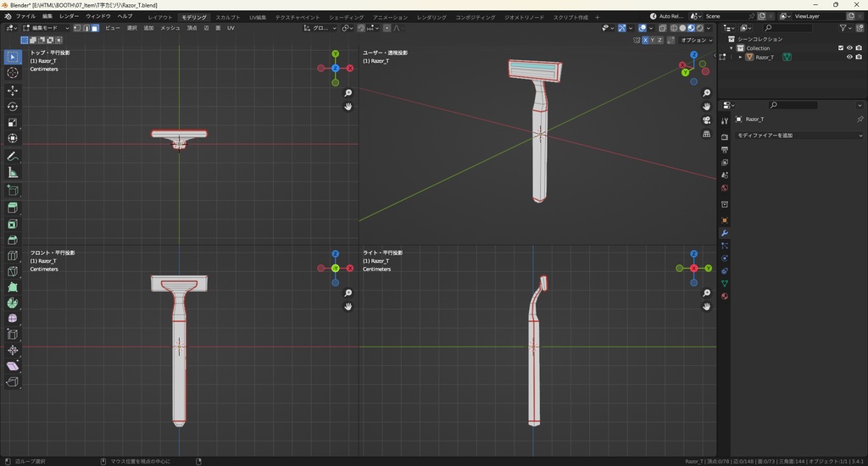Screen dimensions: 868x466
Task: Select the Move tool in the toolbar
Action: click(13, 90)
